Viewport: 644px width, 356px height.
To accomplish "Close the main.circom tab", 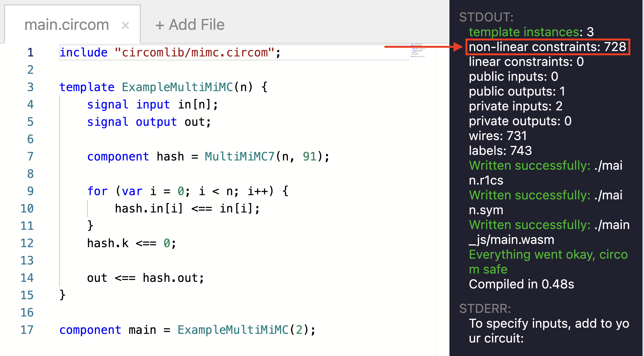I will pos(125,25).
